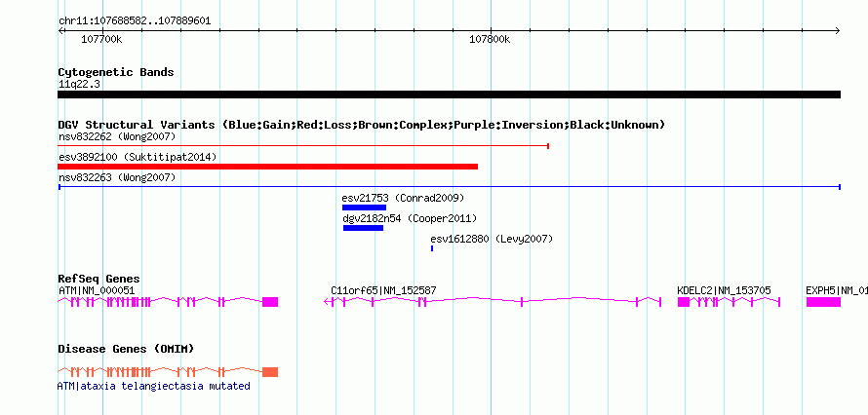This screenshot has width=868, height=415.
Task: Click the magenta ATM RefSeq gene glyph
Action: tap(168, 302)
